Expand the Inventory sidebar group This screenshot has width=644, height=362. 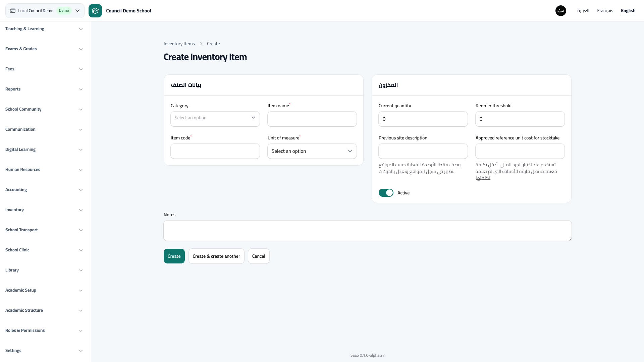pos(44,210)
